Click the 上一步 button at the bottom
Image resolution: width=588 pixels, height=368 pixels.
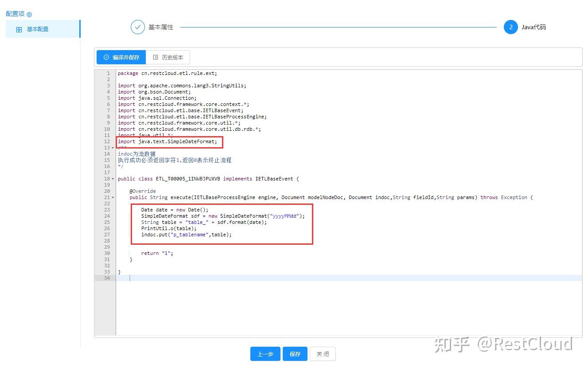click(x=265, y=354)
